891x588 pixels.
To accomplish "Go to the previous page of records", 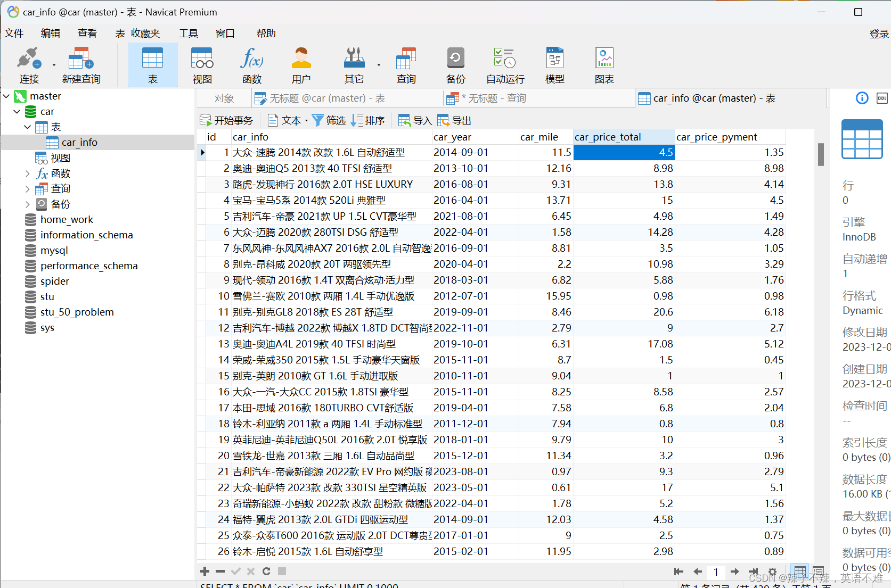I will [698, 572].
